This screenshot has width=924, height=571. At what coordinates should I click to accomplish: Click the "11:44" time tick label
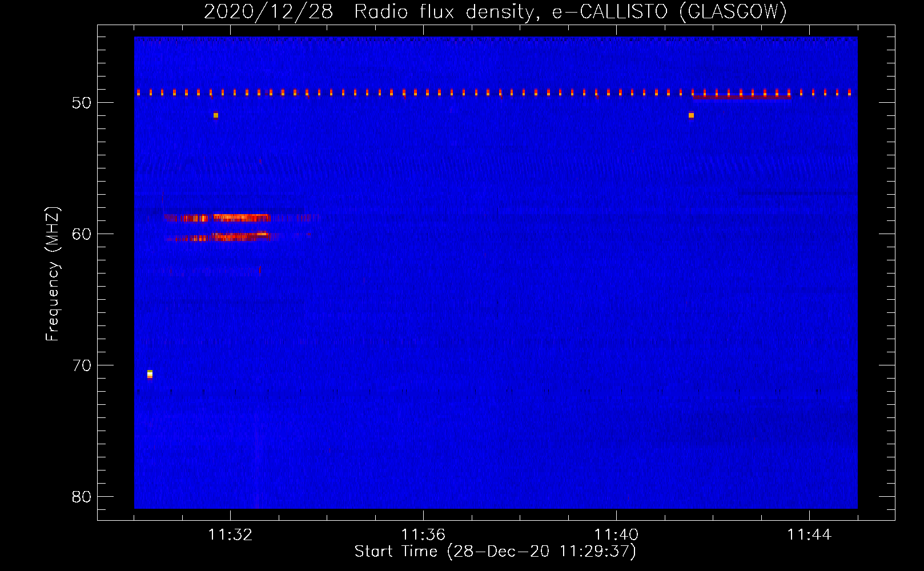pos(809,535)
